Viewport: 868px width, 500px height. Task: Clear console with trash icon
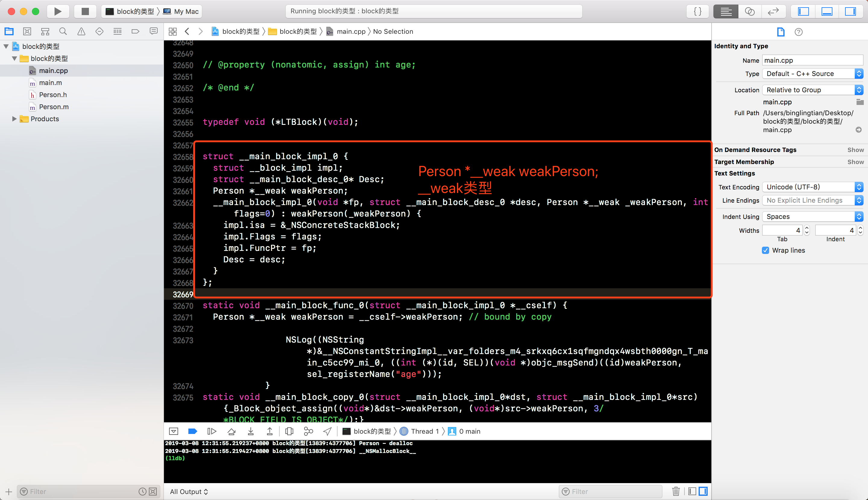[676, 492]
